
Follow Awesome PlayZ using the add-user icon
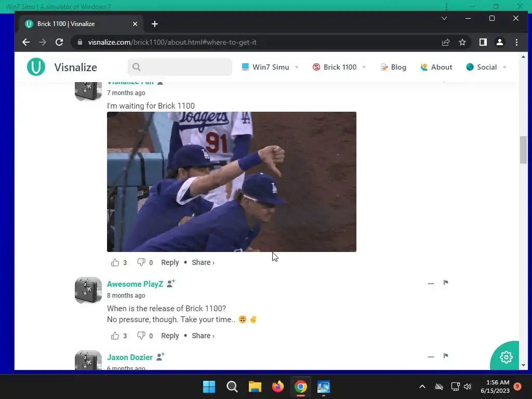pos(170,283)
